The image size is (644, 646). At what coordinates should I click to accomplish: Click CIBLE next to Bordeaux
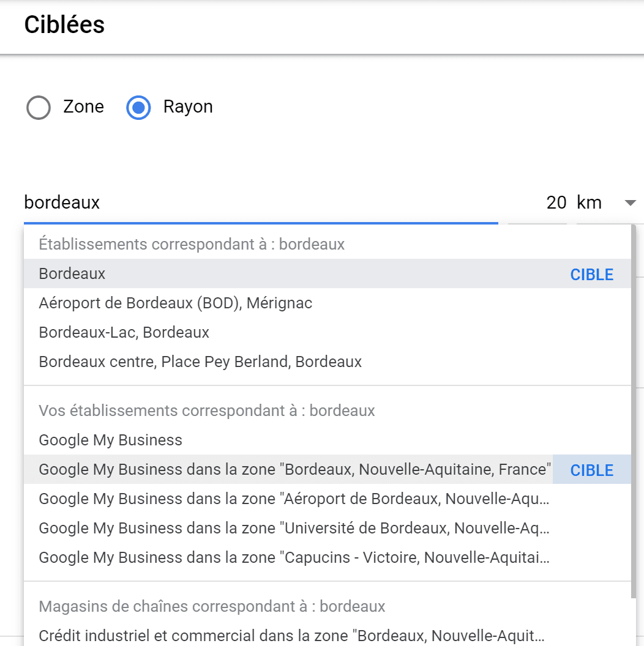591,275
